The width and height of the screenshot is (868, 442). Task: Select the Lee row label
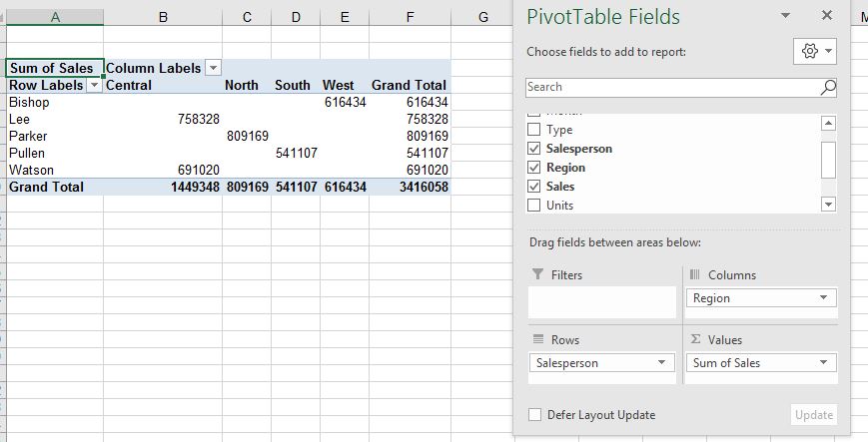(x=55, y=119)
